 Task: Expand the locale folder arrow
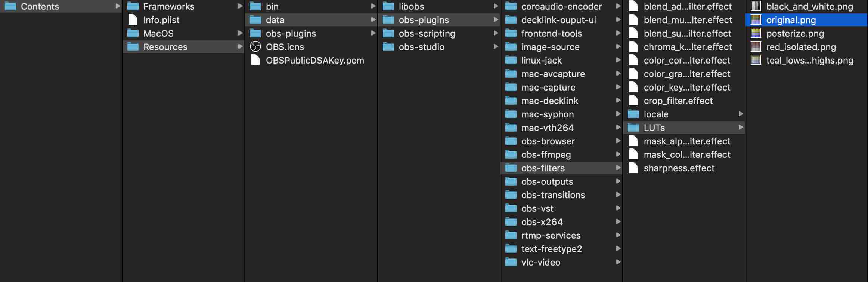pyautogui.click(x=741, y=114)
